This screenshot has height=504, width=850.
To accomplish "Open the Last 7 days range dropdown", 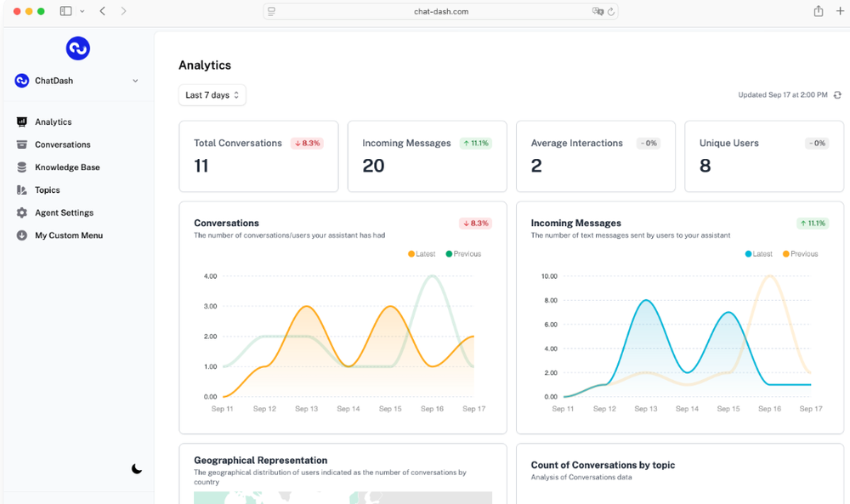I will 212,95.
